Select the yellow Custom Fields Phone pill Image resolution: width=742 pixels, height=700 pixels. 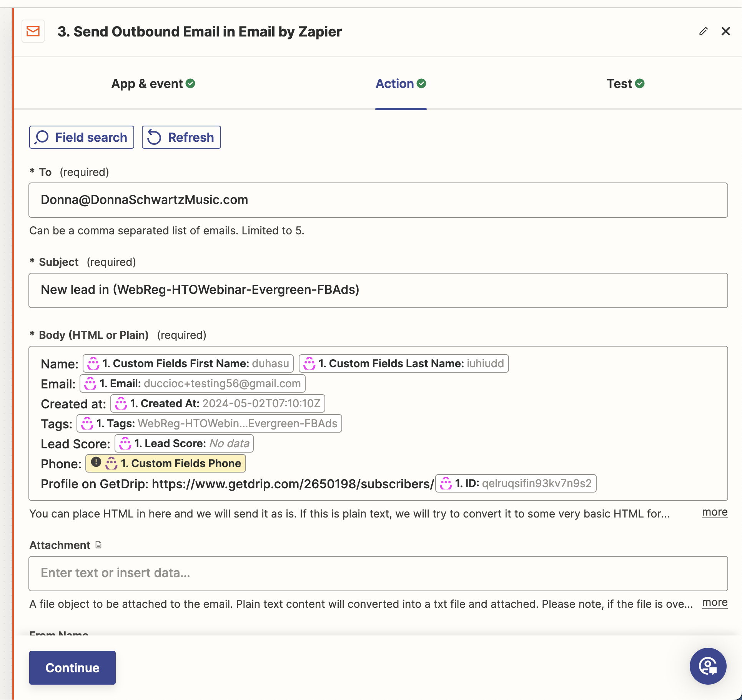[166, 463]
